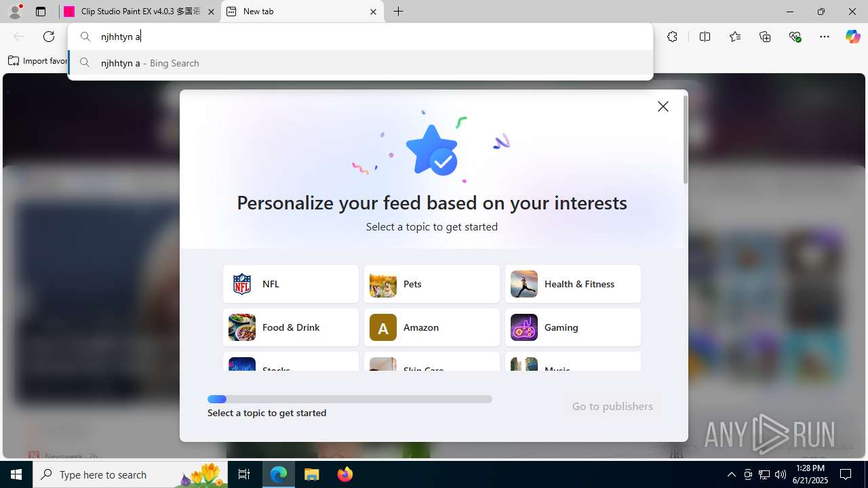Screen dimensions: 868x488
Task: Select the Food & Drink topic
Action: point(291,327)
